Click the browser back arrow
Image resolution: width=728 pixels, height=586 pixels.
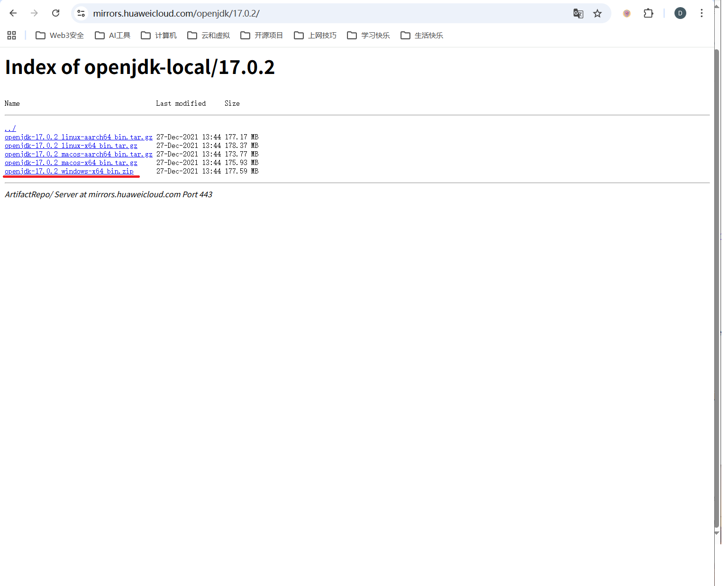(x=13, y=13)
